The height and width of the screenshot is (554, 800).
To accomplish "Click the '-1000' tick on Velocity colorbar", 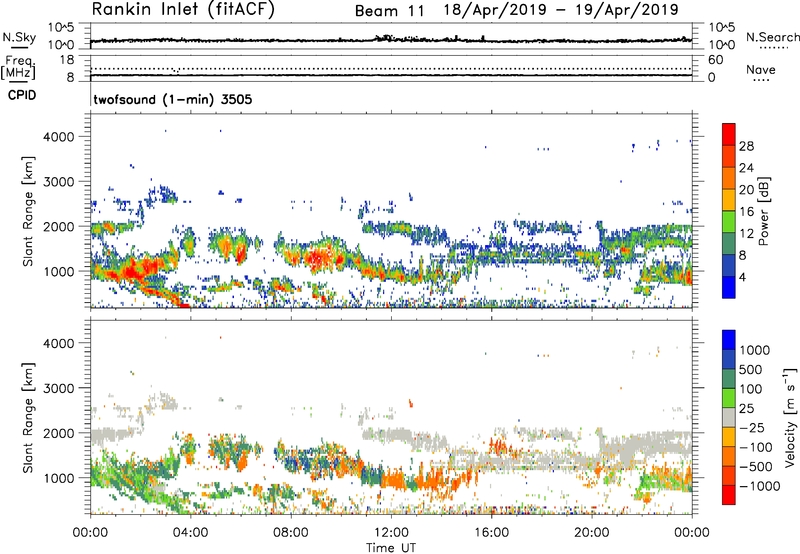I will [x=759, y=486].
